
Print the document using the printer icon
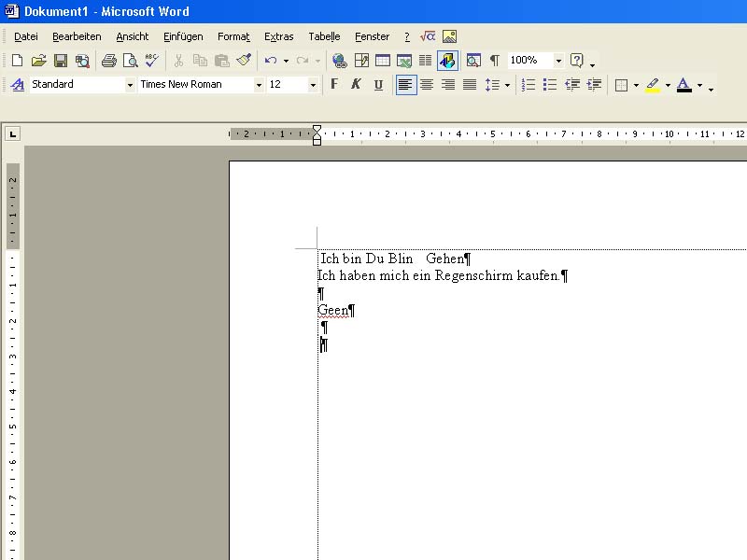pyautogui.click(x=108, y=61)
